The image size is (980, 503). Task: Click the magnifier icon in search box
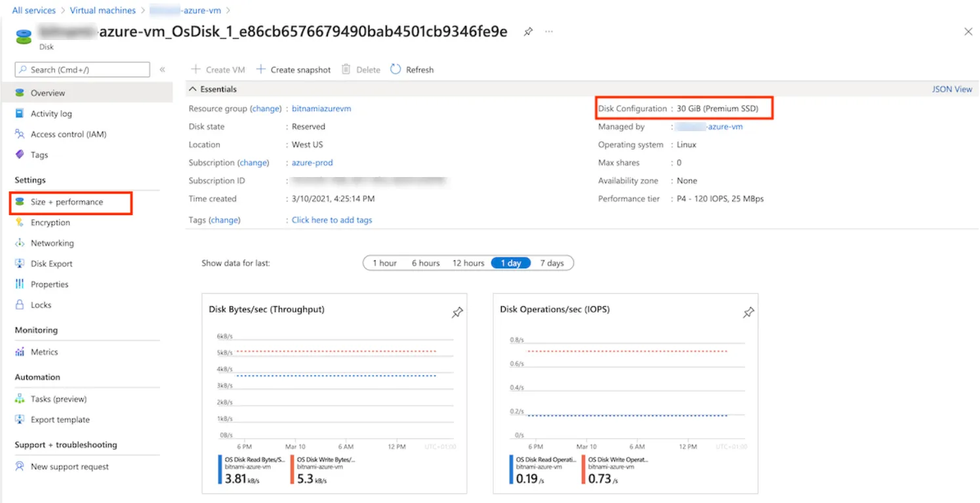(x=23, y=70)
